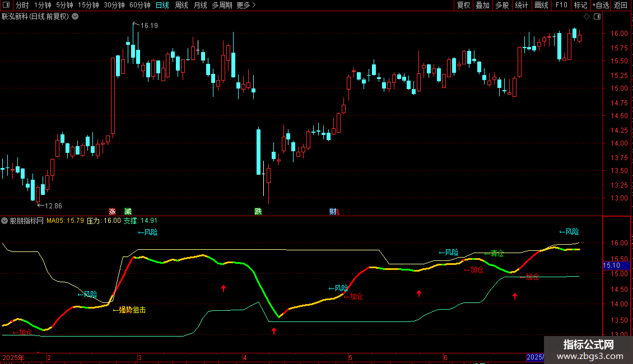Image resolution: width=633 pixels, height=364 pixels.
Task: Click the 16.19 high price label
Action: [x=149, y=25]
